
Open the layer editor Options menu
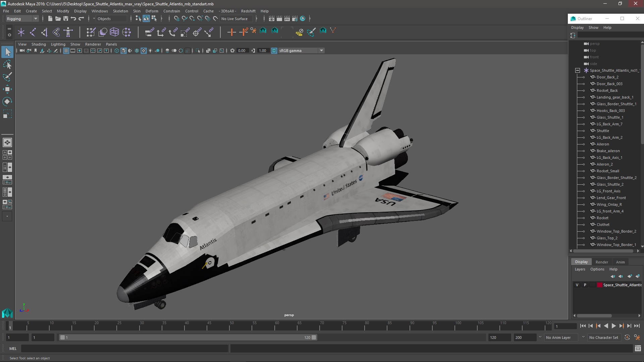coord(597,269)
